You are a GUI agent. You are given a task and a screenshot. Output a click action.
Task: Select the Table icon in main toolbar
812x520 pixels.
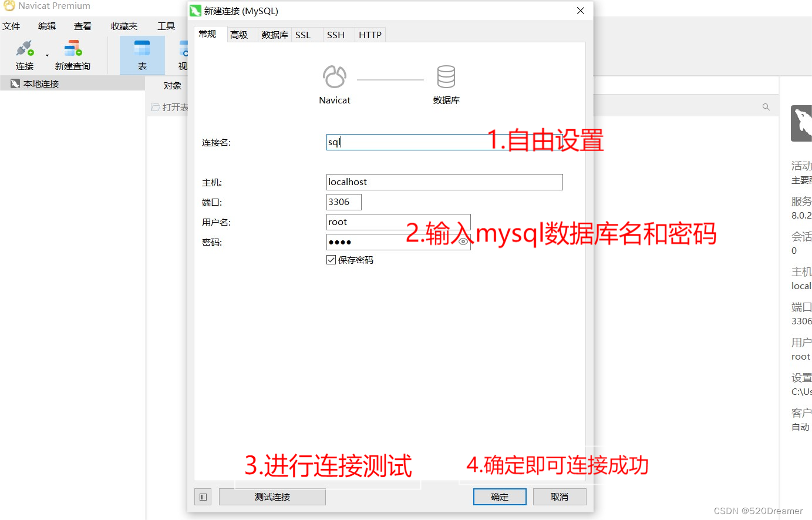tap(142, 48)
